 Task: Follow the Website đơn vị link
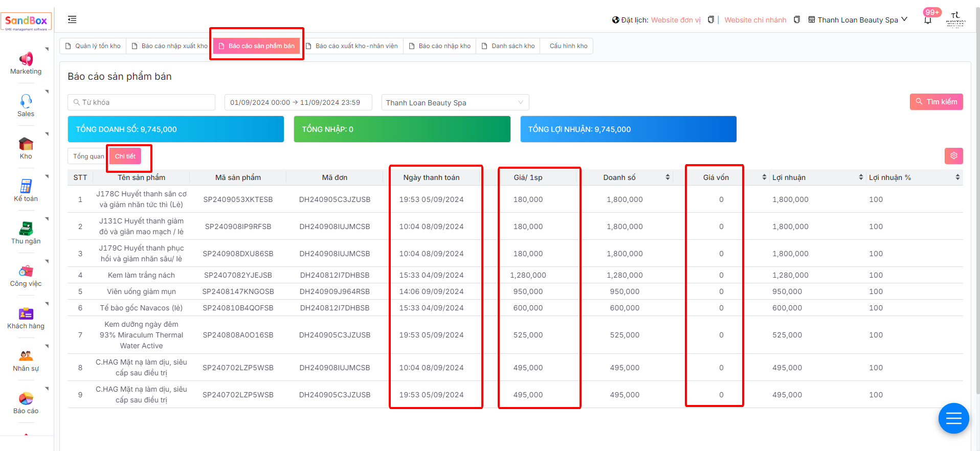[675, 20]
